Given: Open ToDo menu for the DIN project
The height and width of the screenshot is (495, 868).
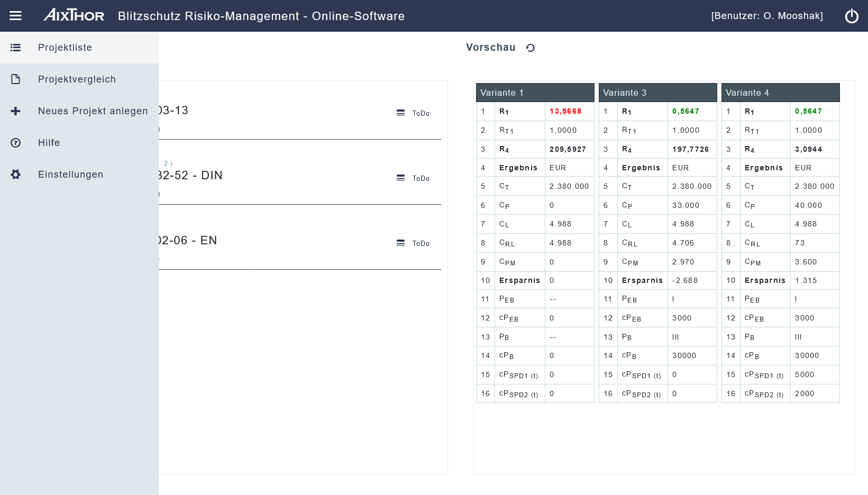Looking at the screenshot, I should 413,178.
